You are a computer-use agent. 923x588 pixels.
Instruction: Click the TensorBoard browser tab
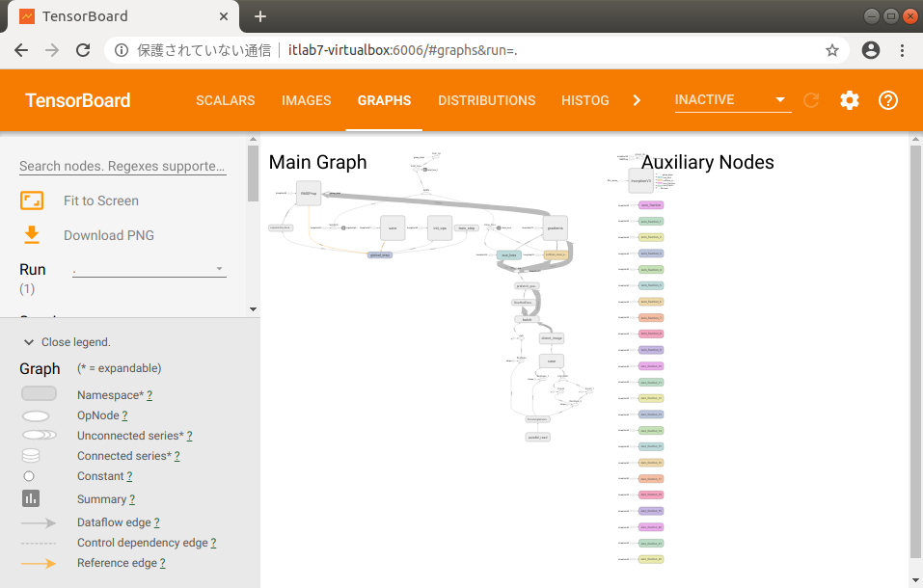[x=123, y=16]
